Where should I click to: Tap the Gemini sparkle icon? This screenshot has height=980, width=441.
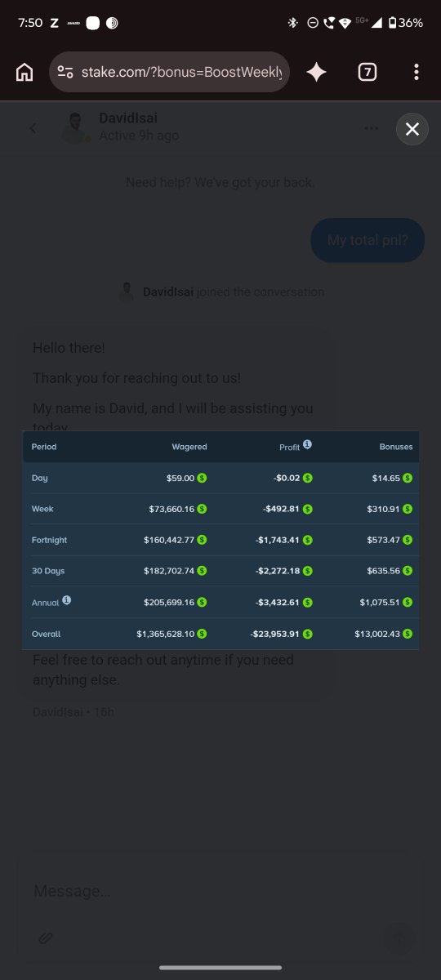coord(316,72)
